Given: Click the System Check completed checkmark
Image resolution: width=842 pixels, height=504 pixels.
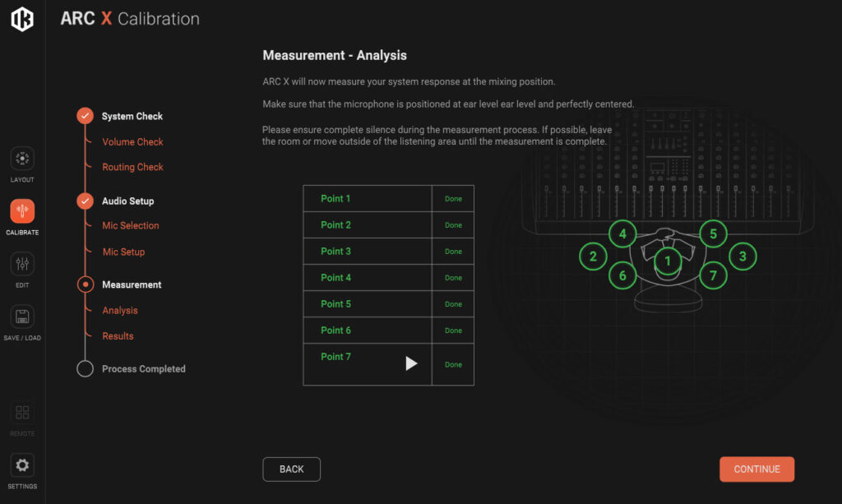Looking at the screenshot, I should [x=85, y=116].
